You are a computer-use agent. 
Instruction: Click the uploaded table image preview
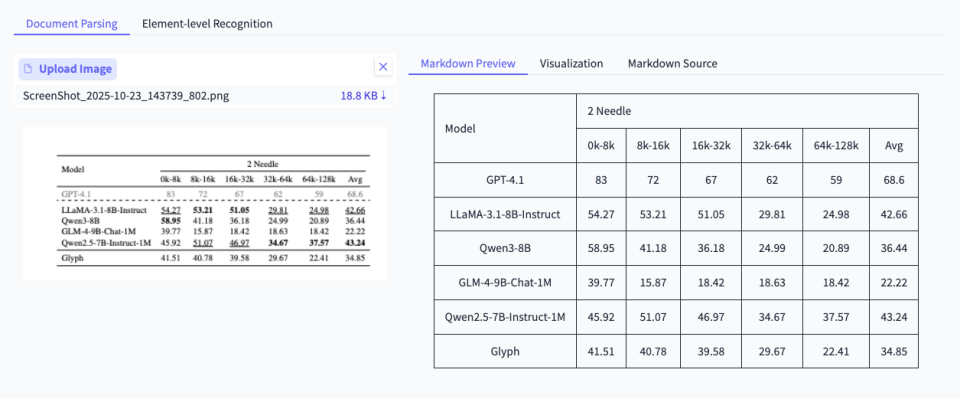coord(204,204)
